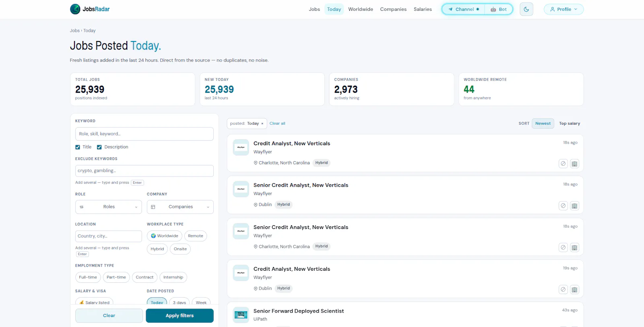
Task: Click the New Today stat card
Action: coord(262,89)
